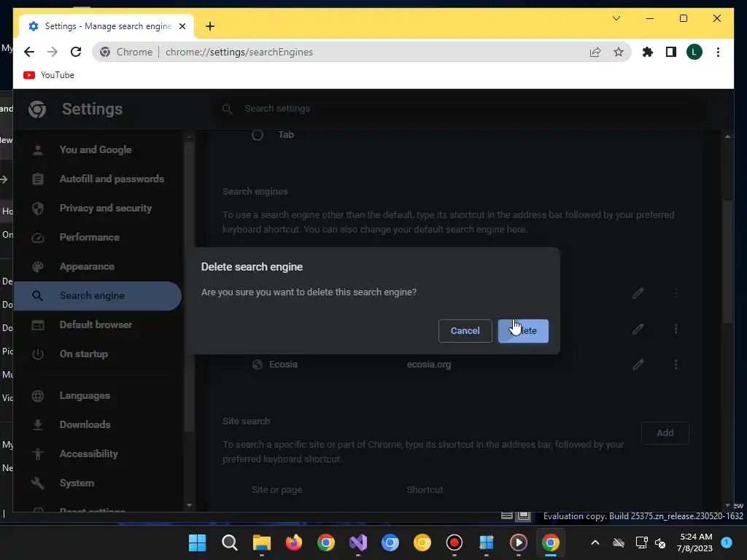Screen dimensions: 747x560
Task: Click Add button for Site search
Action: pos(665,433)
